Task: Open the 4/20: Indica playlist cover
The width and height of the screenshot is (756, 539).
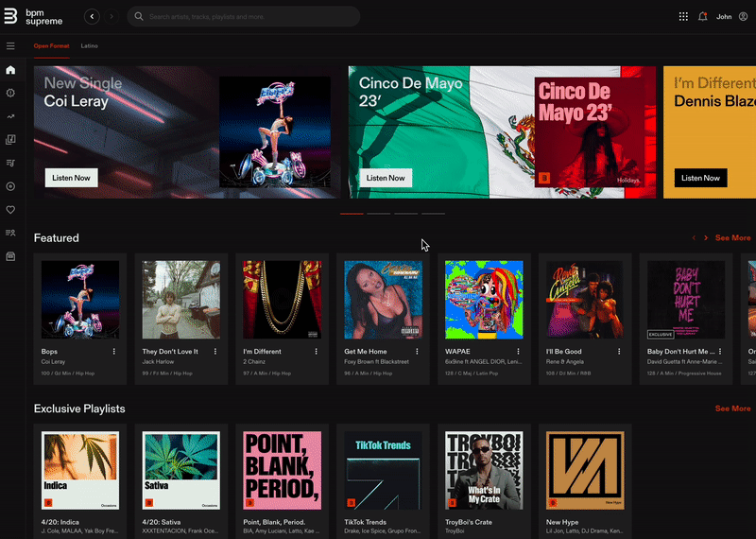Action: pos(80,471)
